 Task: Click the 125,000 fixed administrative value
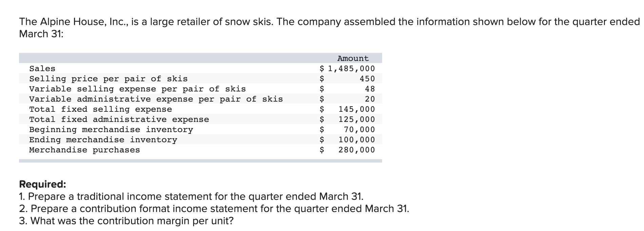pos(357,119)
